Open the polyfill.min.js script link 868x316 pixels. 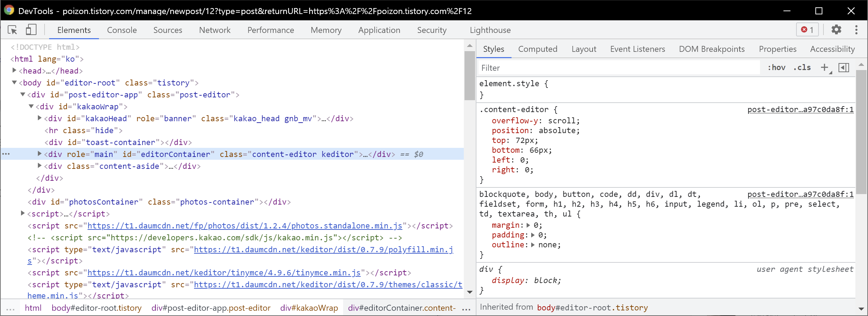323,249
